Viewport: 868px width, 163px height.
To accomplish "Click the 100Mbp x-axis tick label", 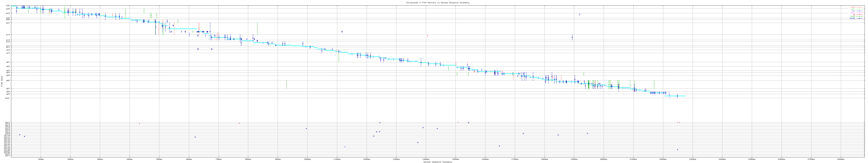I will coord(307,159).
